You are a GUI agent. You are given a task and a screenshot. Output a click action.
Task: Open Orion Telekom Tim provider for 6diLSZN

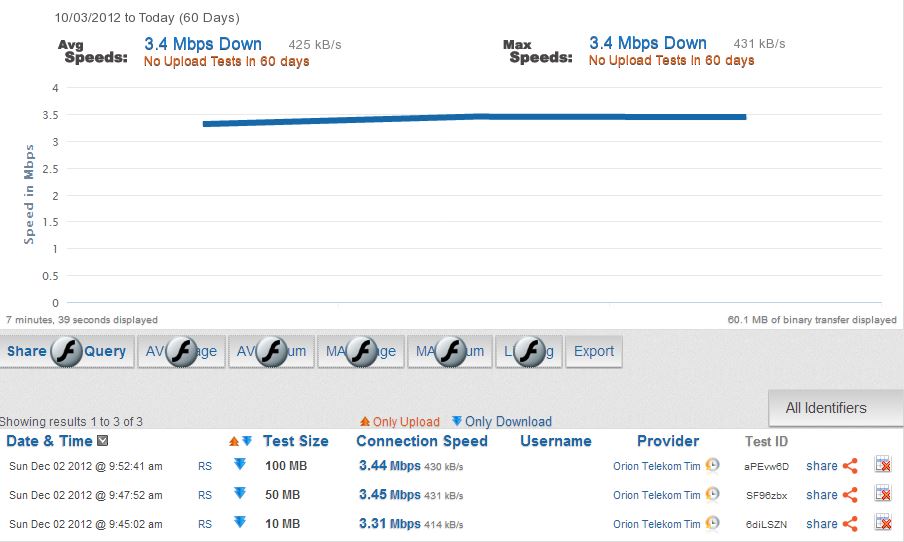[x=657, y=524]
